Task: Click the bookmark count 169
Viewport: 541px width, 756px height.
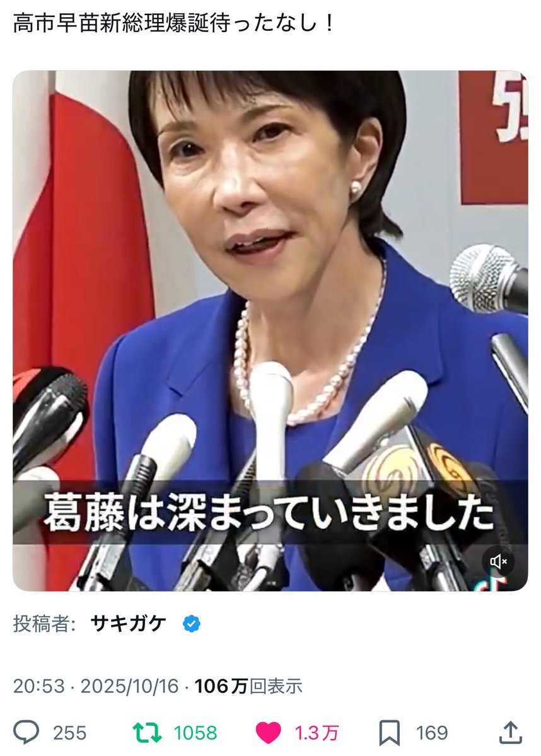Action: point(431,733)
